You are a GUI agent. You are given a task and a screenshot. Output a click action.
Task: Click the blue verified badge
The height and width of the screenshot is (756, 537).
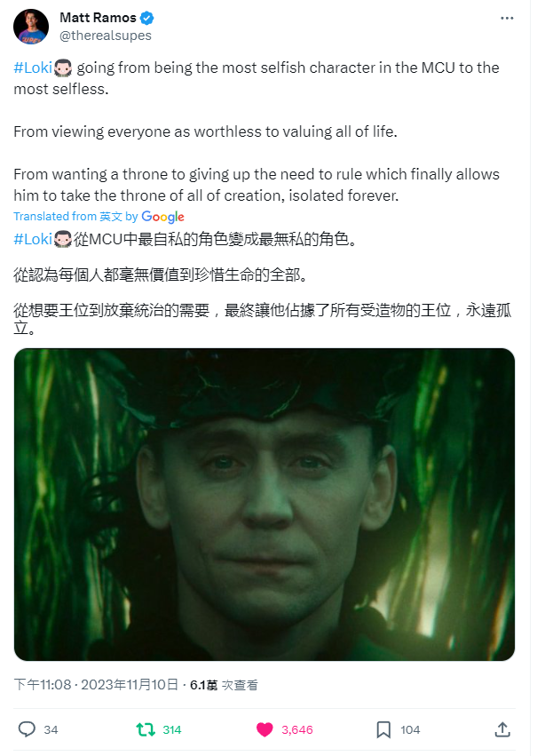[146, 19]
